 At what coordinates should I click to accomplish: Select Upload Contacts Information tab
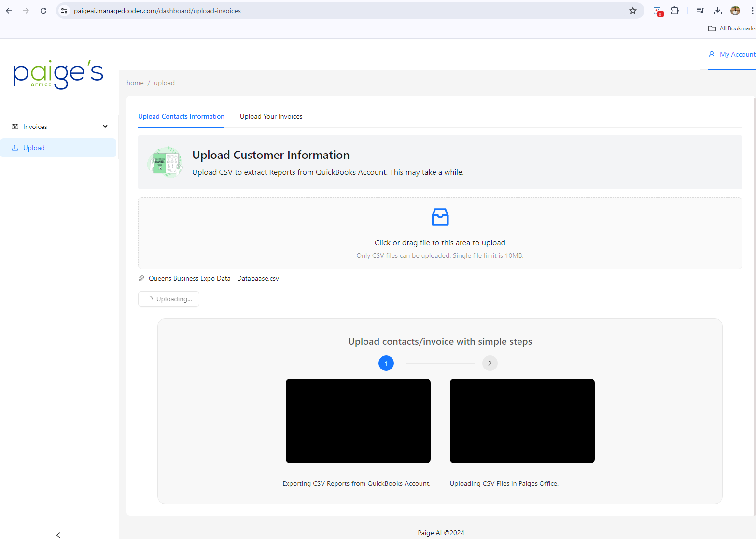[181, 116]
